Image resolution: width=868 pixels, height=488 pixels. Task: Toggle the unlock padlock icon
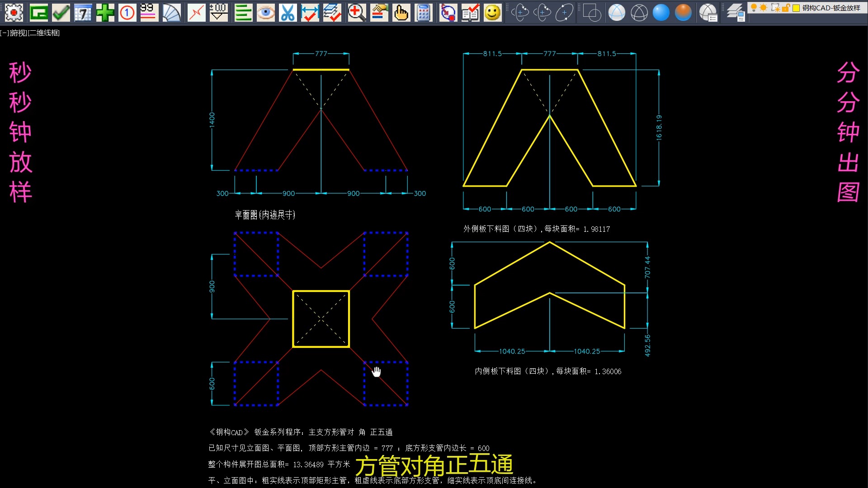click(785, 8)
